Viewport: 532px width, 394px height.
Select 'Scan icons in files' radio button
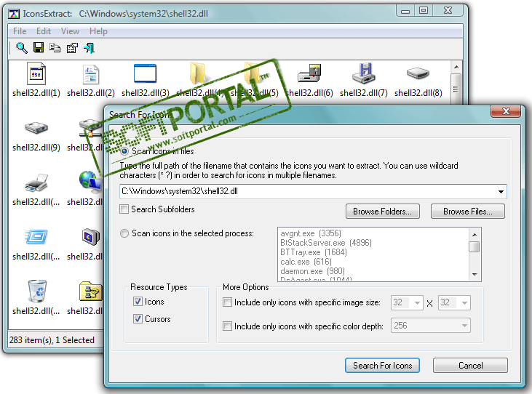124,151
